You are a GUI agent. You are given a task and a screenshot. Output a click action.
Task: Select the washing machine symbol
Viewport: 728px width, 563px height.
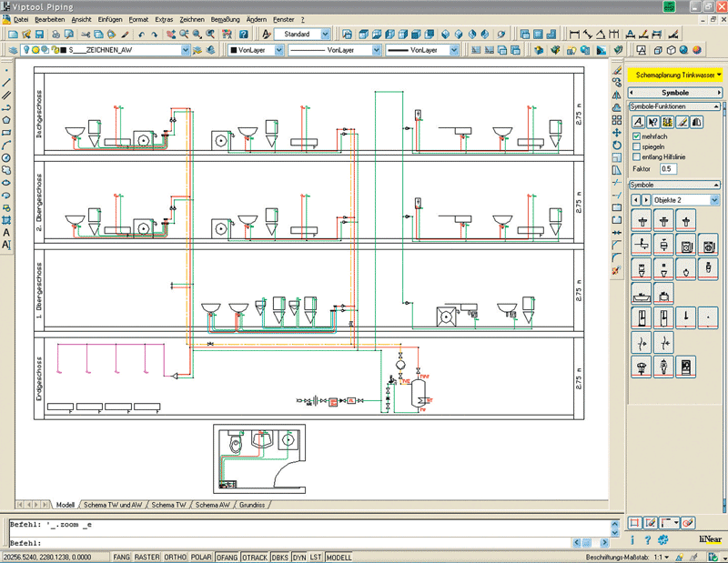(687, 246)
